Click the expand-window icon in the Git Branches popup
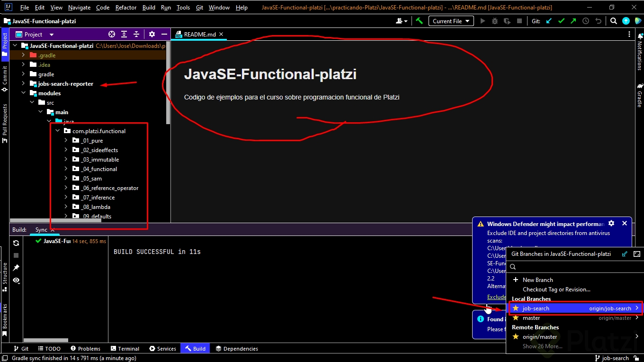Screen dimensions: 644x362 (x=637, y=254)
